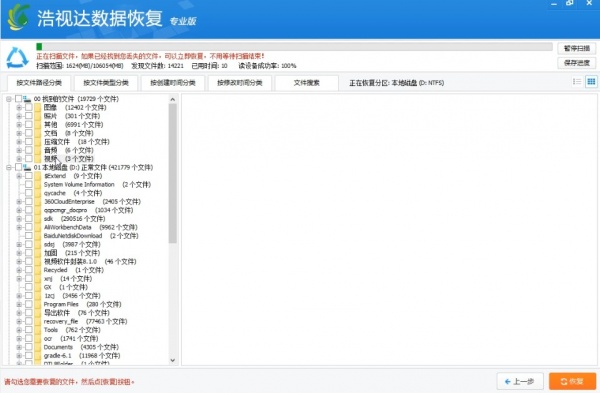Viewport: 600px width, 393px height.
Task: Click drive icon of 01 本地磁盘 (D:)
Action: 27,167
